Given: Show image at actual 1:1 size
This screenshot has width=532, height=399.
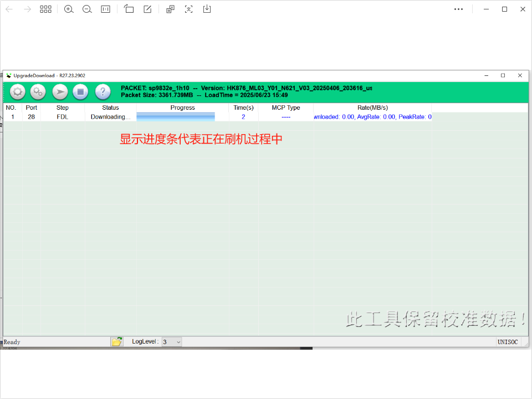Looking at the screenshot, I should pos(105,9).
